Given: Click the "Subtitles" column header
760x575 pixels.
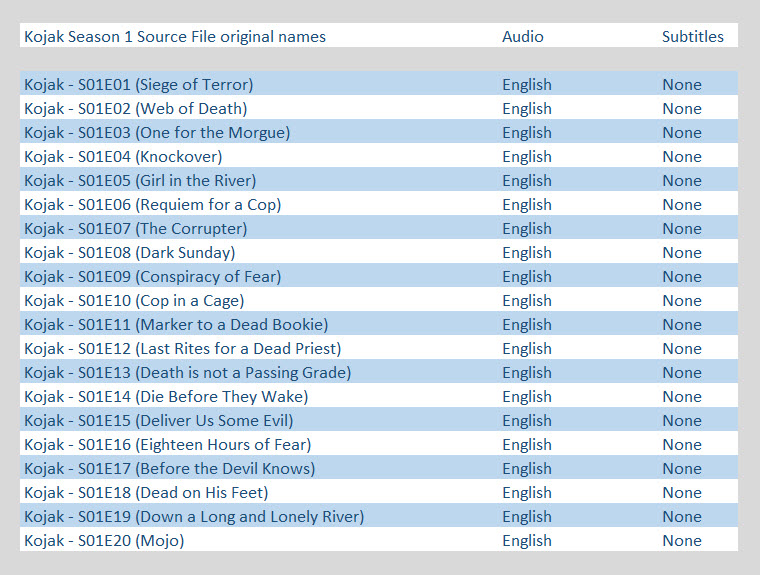Looking at the screenshot, I should pos(693,36).
